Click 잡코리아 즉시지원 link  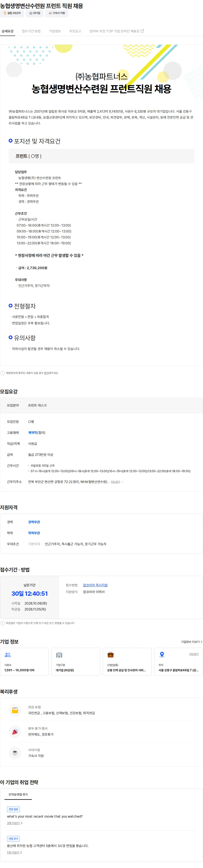(95, 585)
